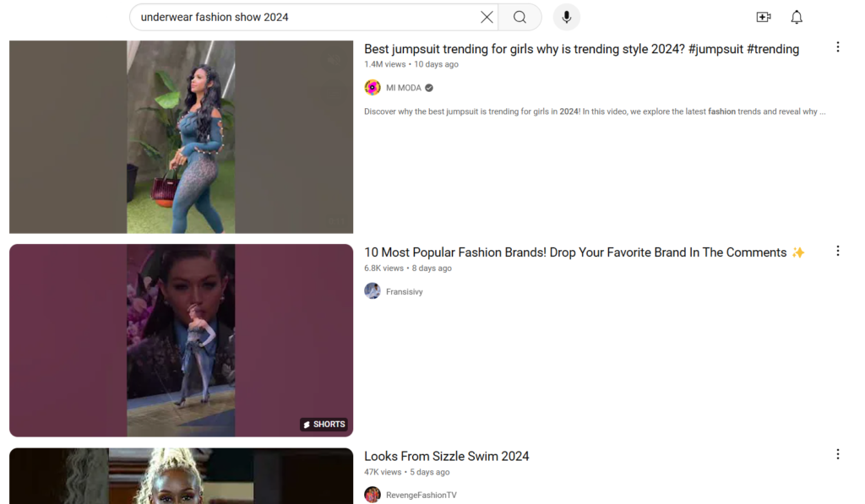The height and width of the screenshot is (504, 865).
Task: Open the 10 Most Popular Fashion Brands title
Action: [x=585, y=252]
